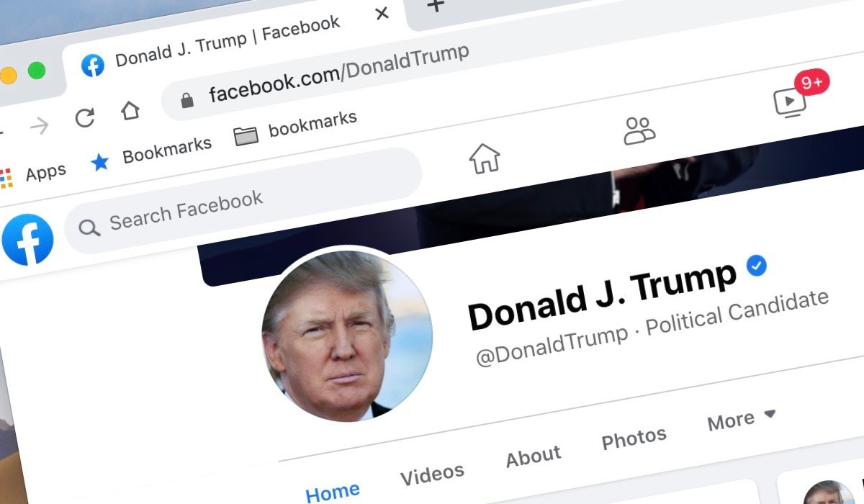Open the Friends people icon
This screenshot has width=864, height=504.
(639, 131)
